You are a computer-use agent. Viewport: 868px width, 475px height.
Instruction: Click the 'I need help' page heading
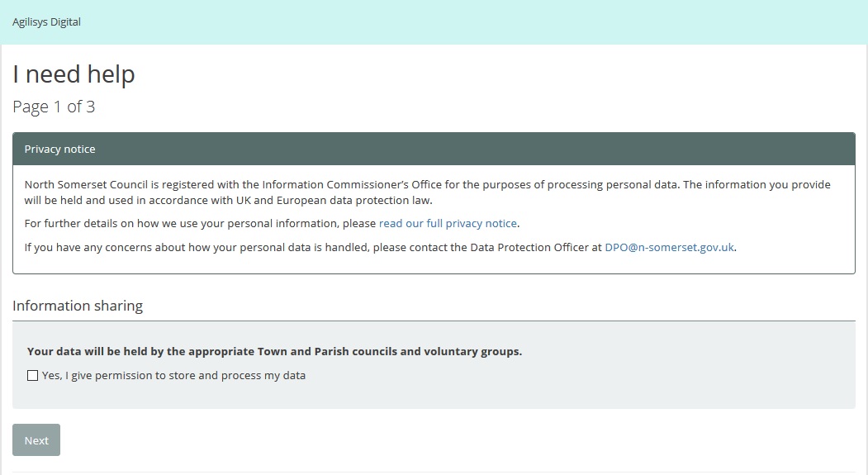pyautogui.click(x=74, y=75)
